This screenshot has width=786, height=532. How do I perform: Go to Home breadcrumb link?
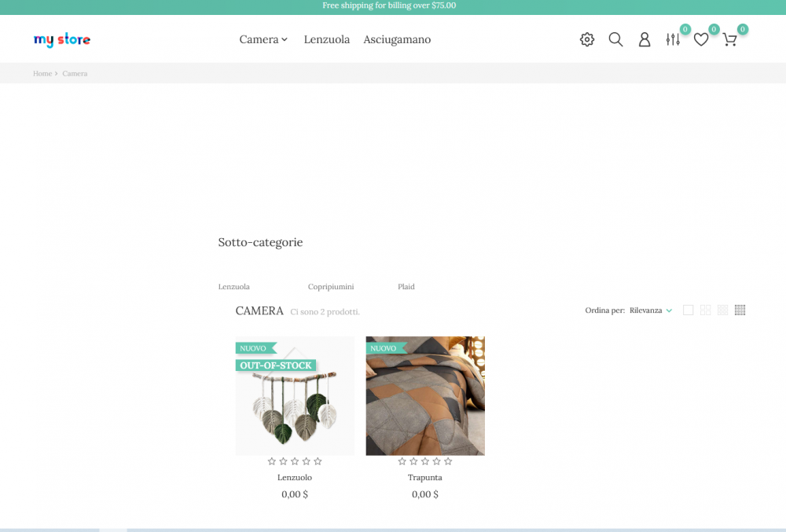pos(42,74)
